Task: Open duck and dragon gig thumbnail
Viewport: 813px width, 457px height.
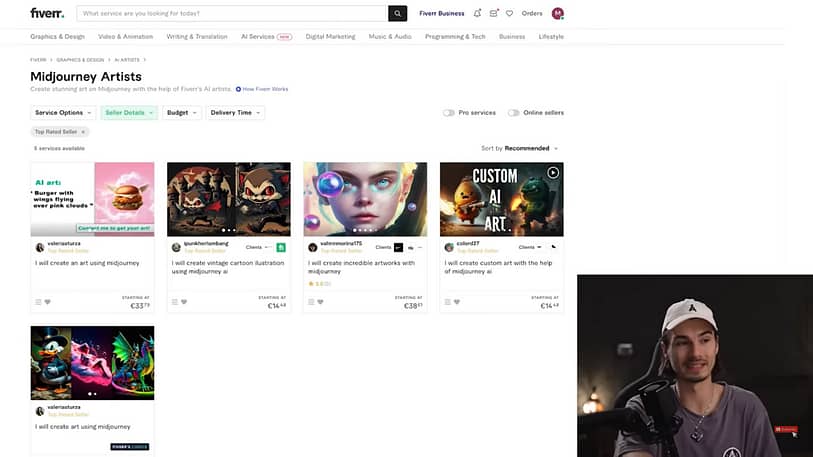Action: pos(92,363)
